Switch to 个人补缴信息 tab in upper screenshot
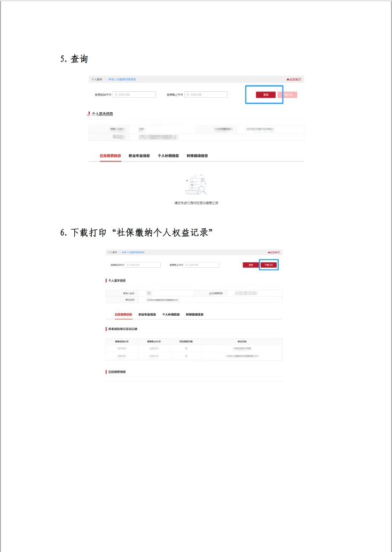This screenshot has width=392, height=552. point(168,156)
